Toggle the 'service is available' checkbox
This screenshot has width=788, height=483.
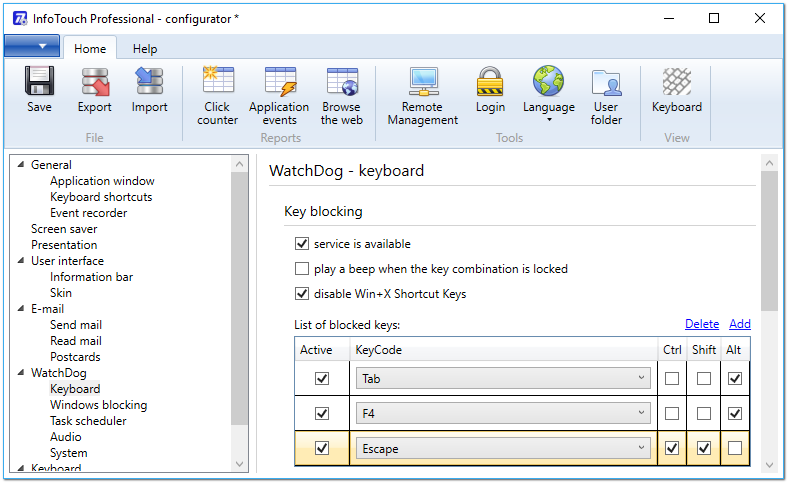click(302, 244)
